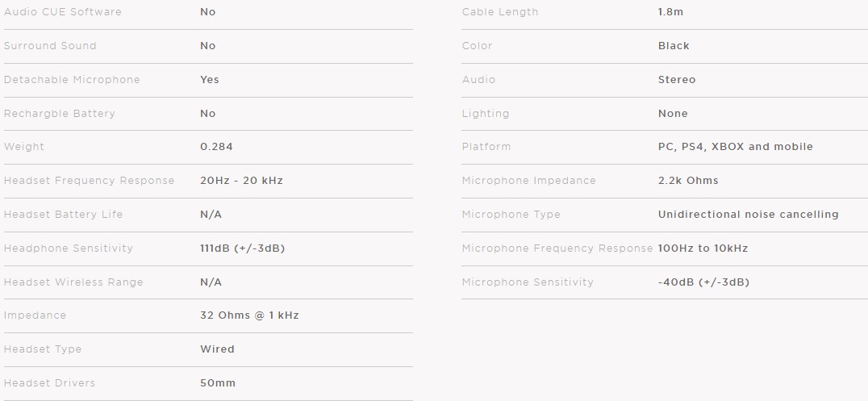868x401 pixels.
Task: Click the Wired headset type value
Action: click(217, 349)
